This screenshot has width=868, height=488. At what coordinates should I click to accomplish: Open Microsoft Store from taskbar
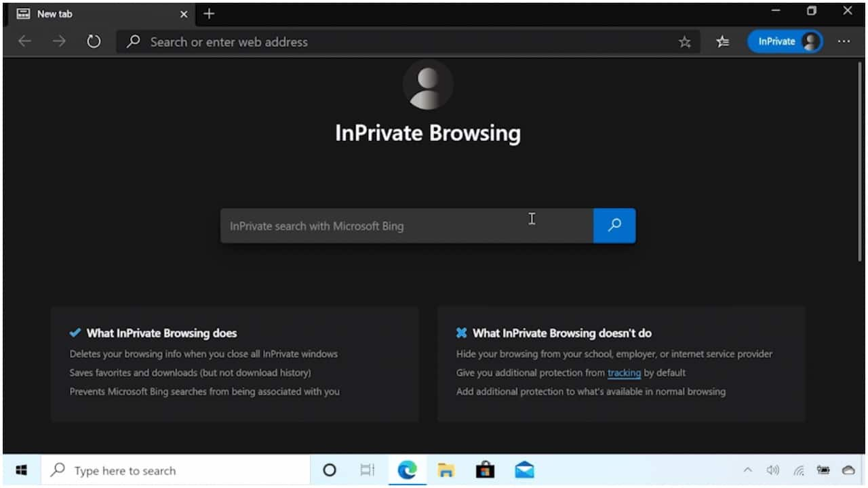pos(485,470)
